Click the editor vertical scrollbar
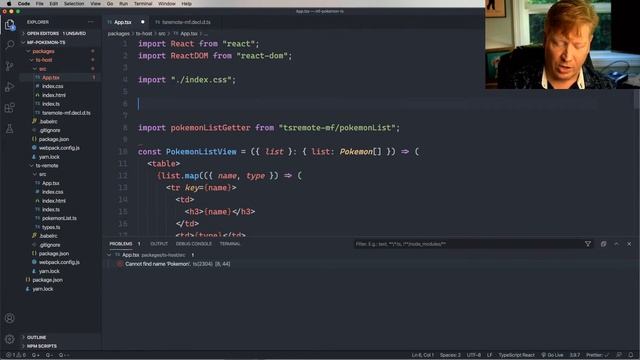Screen dimensions: 640x360 click(637, 100)
